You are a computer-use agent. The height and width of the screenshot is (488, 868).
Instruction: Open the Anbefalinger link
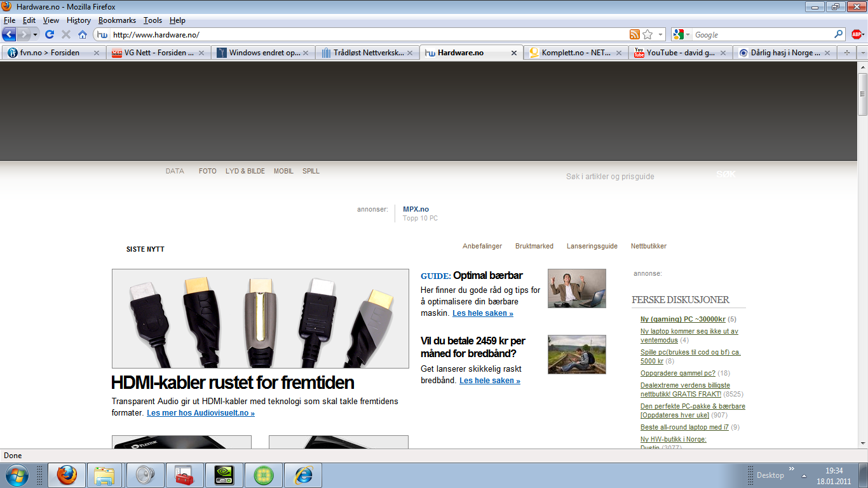(x=482, y=246)
